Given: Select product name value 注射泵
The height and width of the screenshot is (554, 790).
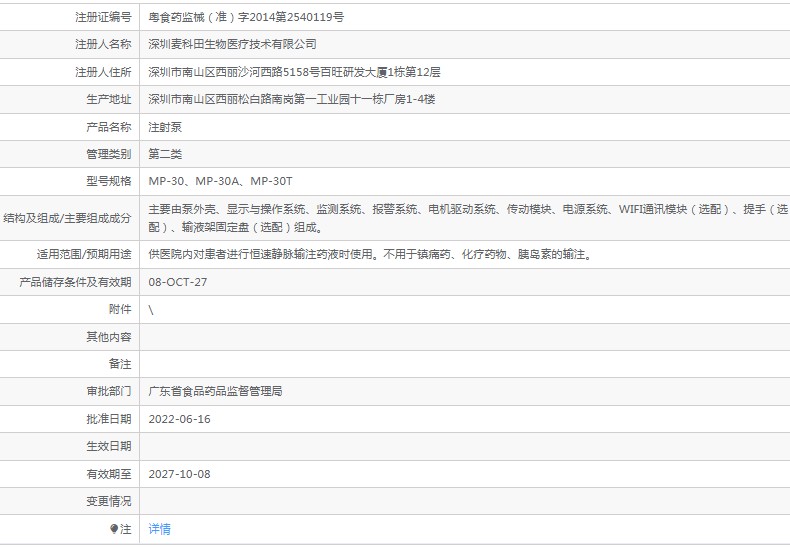Looking at the screenshot, I should [x=165, y=127].
